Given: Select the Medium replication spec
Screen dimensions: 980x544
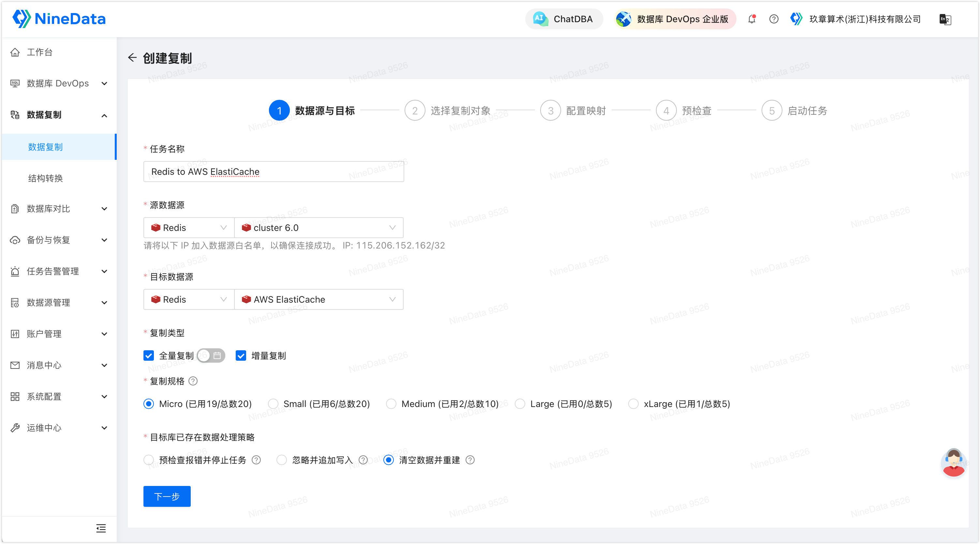Looking at the screenshot, I should (x=391, y=403).
